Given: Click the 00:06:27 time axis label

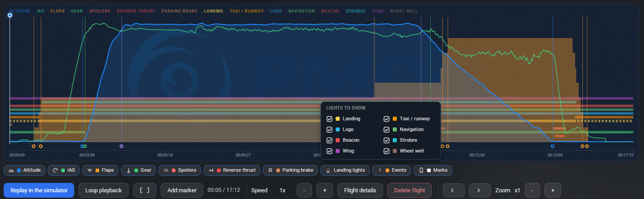Looking at the screenshot, I should [243, 155].
